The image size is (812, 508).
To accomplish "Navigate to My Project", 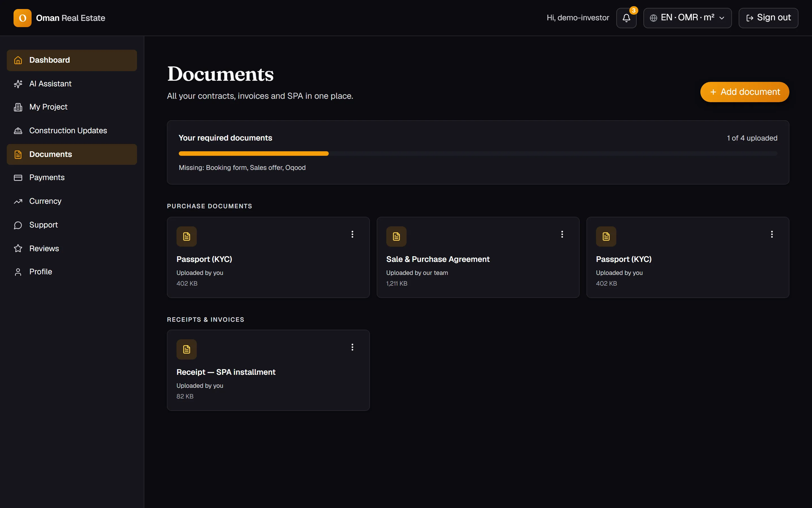I will (x=72, y=107).
